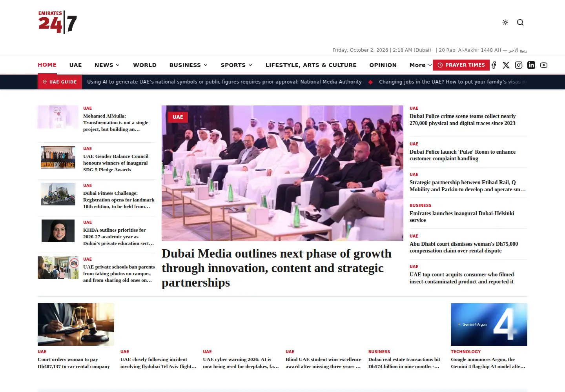Select the World menu item

[145, 65]
